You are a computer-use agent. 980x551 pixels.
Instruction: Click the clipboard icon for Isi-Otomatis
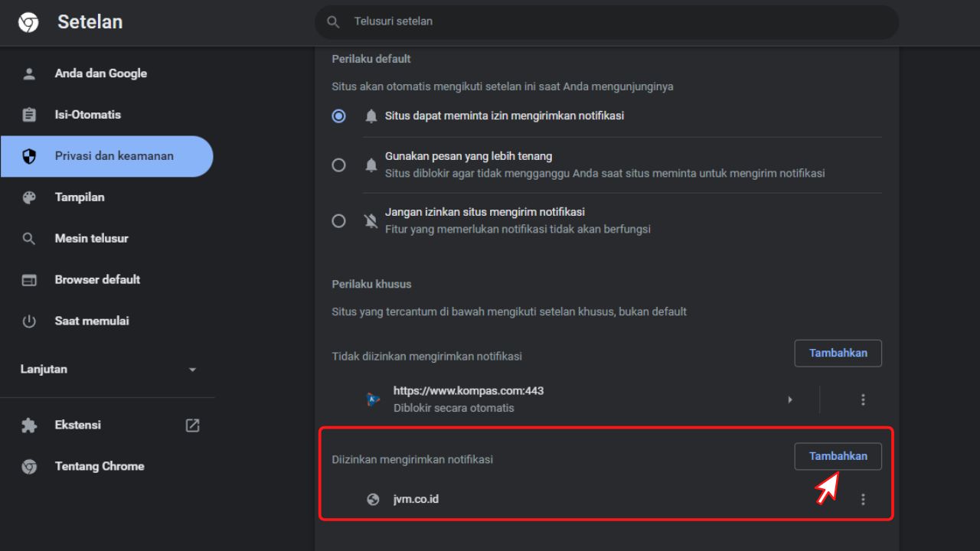click(x=29, y=116)
